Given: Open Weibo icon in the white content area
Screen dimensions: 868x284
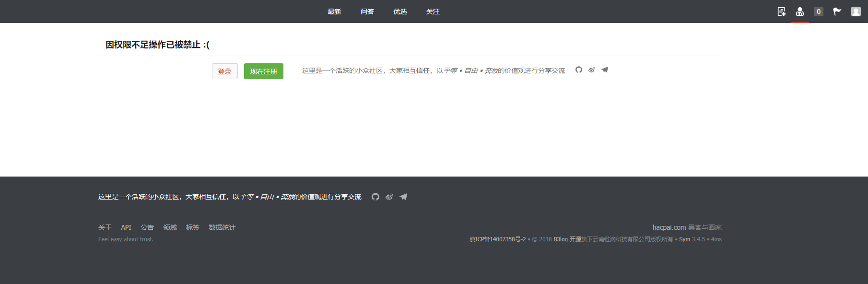Looking at the screenshot, I should [x=592, y=70].
